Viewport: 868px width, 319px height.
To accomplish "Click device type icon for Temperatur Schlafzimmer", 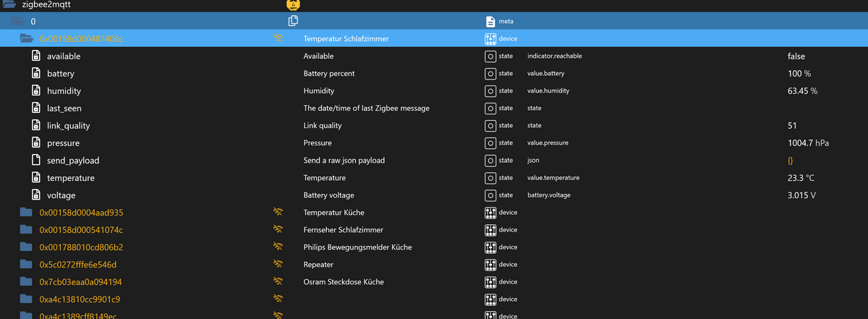I will (490, 38).
